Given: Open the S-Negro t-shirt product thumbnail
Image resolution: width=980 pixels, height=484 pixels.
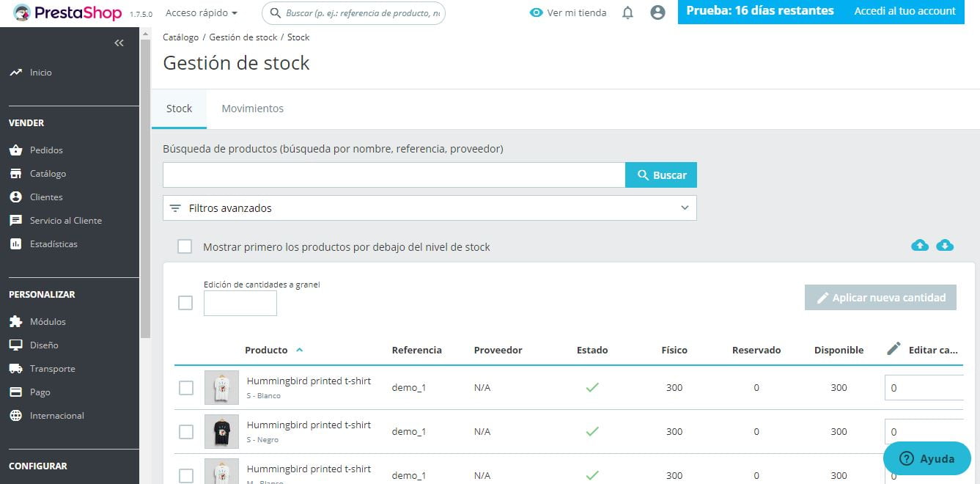Looking at the screenshot, I should [221, 431].
